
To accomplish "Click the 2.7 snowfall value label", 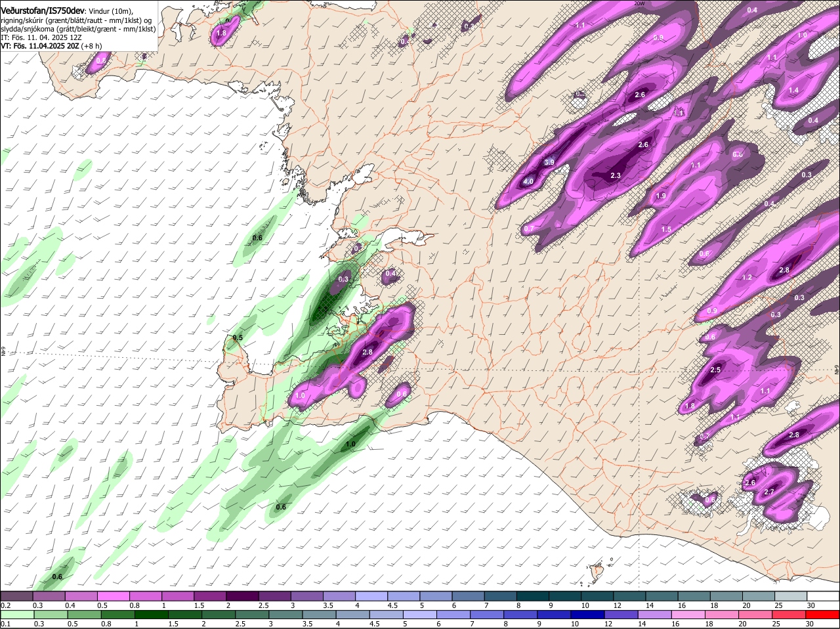I will point(770,492).
